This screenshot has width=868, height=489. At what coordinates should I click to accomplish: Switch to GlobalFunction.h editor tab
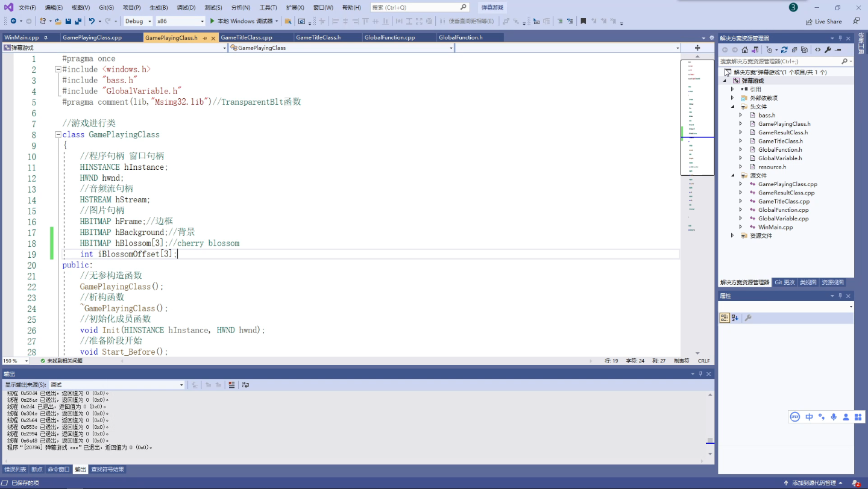click(461, 37)
